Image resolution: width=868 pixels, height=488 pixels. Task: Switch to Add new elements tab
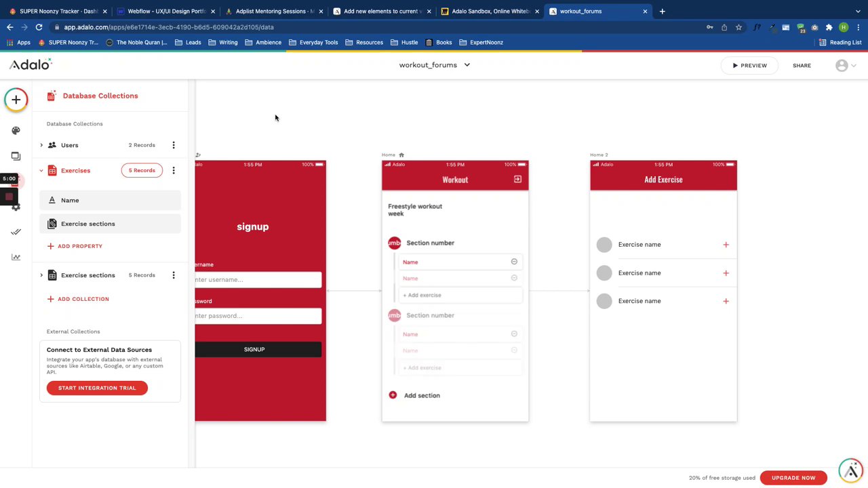pyautogui.click(x=382, y=11)
